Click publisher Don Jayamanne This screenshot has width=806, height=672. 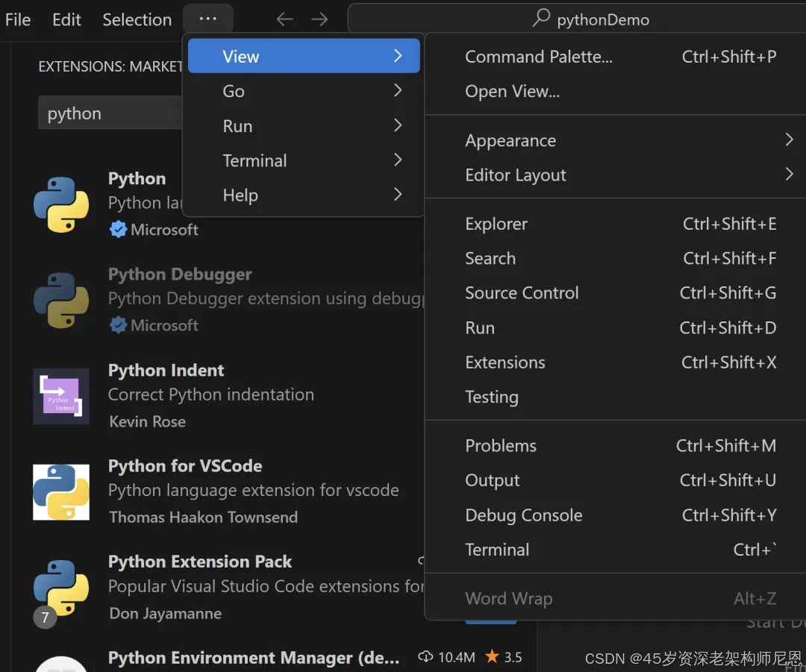(x=166, y=613)
